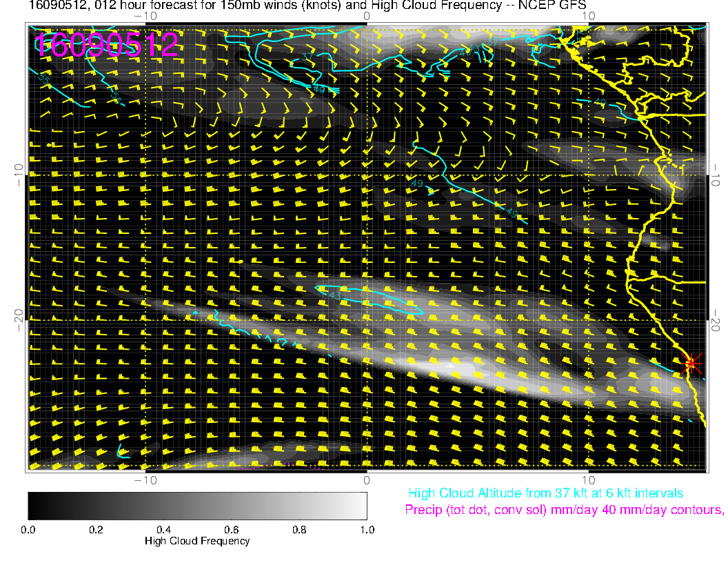Screen dimensions: 728x563
Task: Click the bottom axis longitude label 10
Action: click(588, 480)
